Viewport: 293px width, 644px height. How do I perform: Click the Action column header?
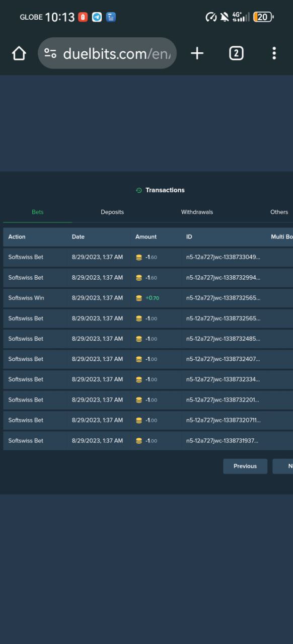pyautogui.click(x=17, y=237)
